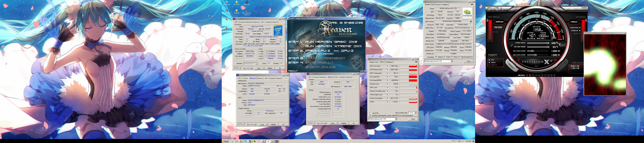The height and width of the screenshot is (143, 644).
Task: Click the Spotify icon in the taskbar
Action: click(x=255, y=141)
